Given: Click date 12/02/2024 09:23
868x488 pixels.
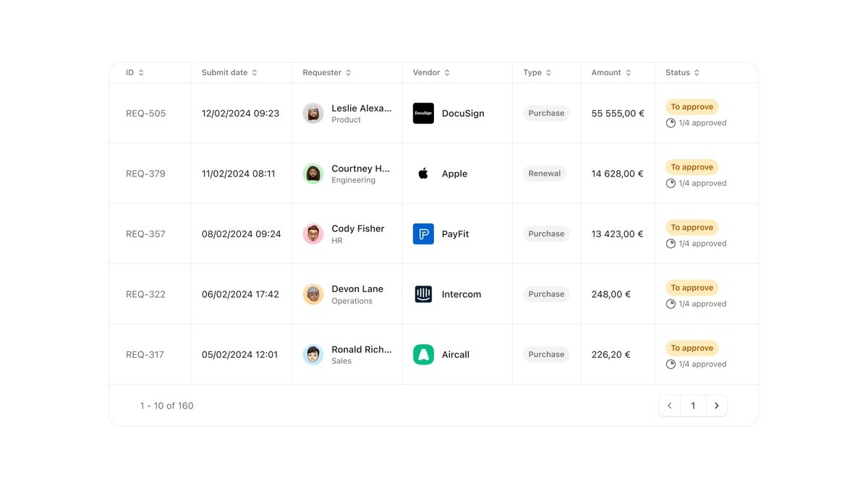Looking at the screenshot, I should [x=240, y=114].
